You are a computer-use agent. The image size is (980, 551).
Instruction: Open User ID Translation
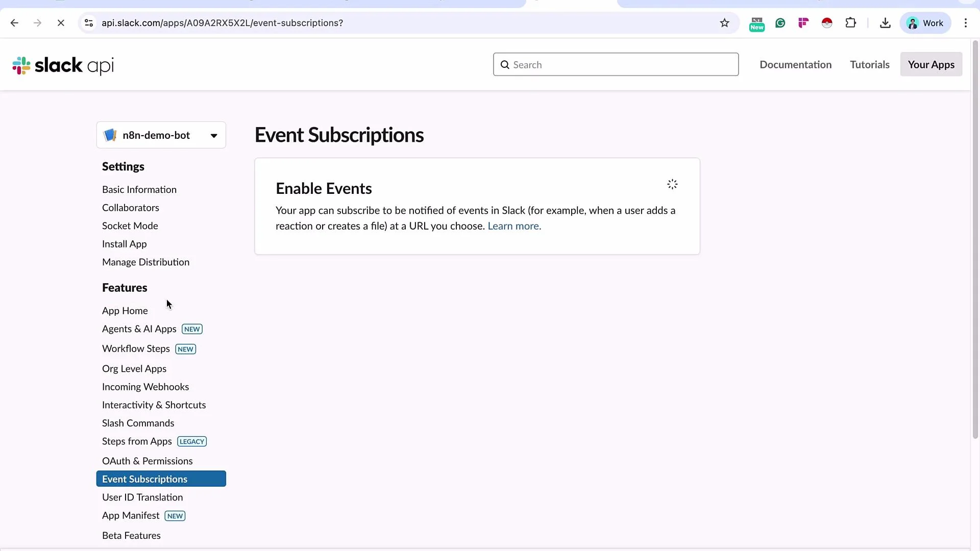(142, 497)
